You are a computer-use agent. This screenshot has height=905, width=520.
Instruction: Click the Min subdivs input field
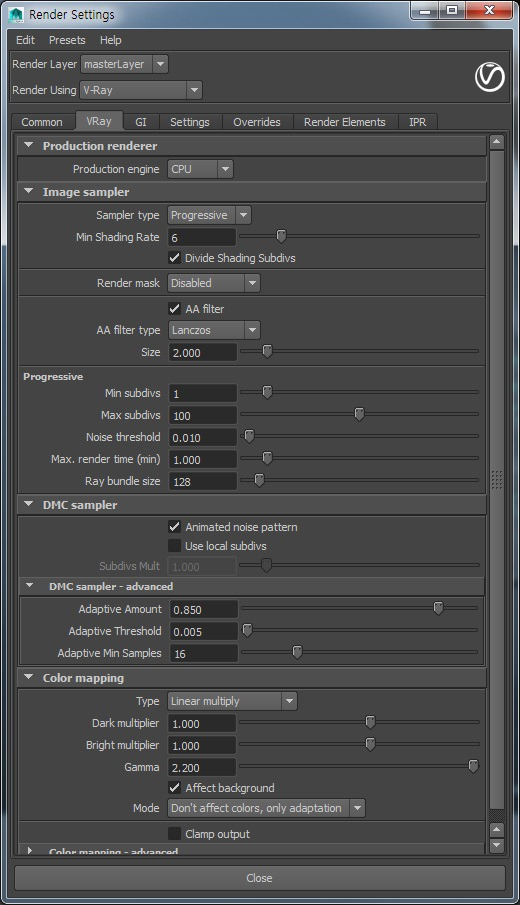203,394
